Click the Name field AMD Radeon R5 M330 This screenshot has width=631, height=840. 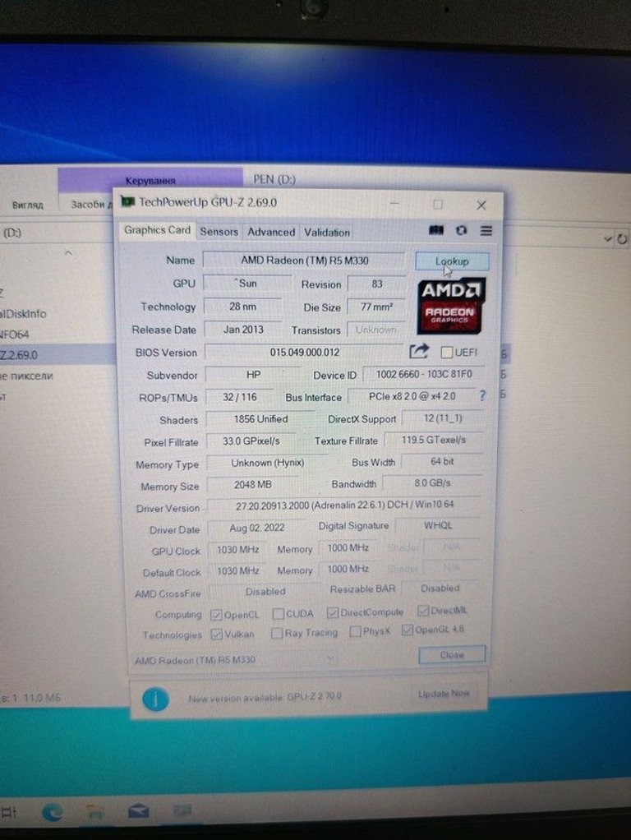tap(304, 261)
